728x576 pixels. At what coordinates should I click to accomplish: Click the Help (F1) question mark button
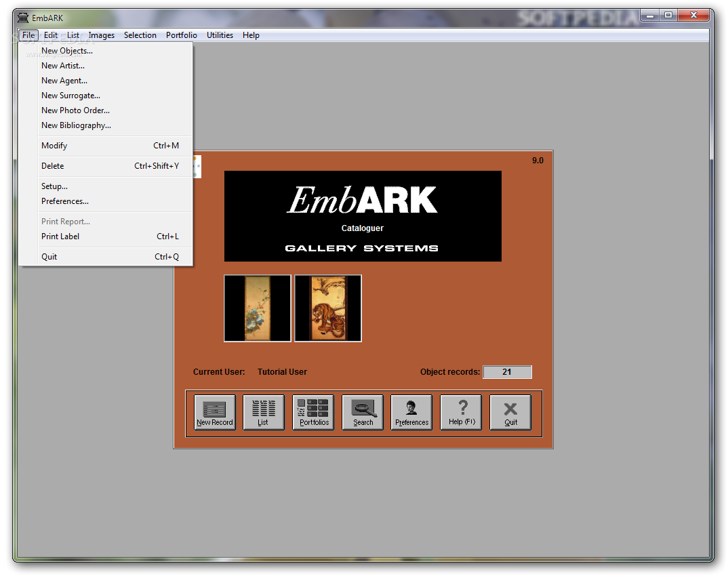pyautogui.click(x=461, y=412)
